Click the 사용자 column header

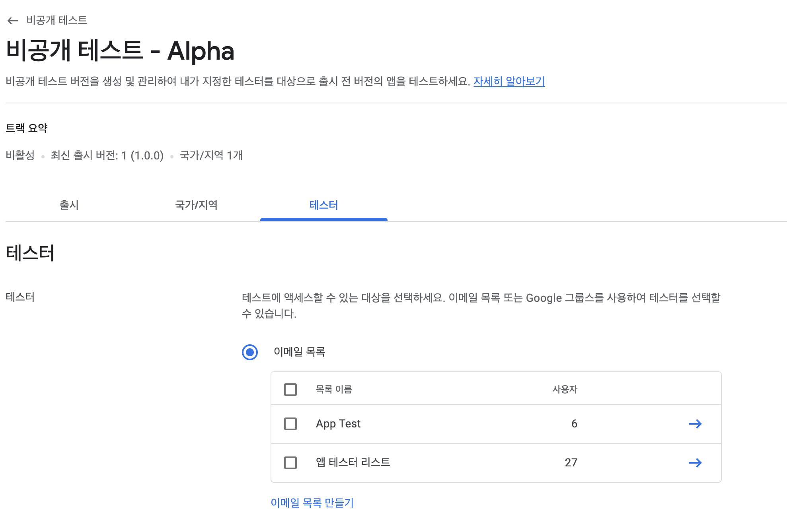pyautogui.click(x=565, y=390)
